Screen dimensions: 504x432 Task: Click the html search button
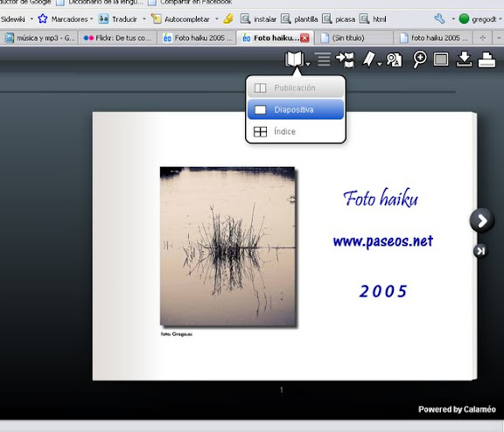[x=373, y=19]
